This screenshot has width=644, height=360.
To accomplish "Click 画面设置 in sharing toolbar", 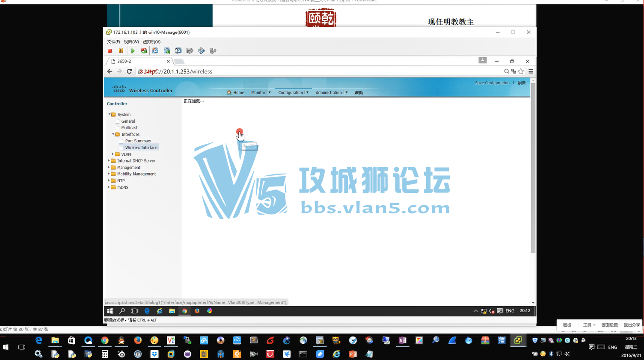I will coord(609,325).
